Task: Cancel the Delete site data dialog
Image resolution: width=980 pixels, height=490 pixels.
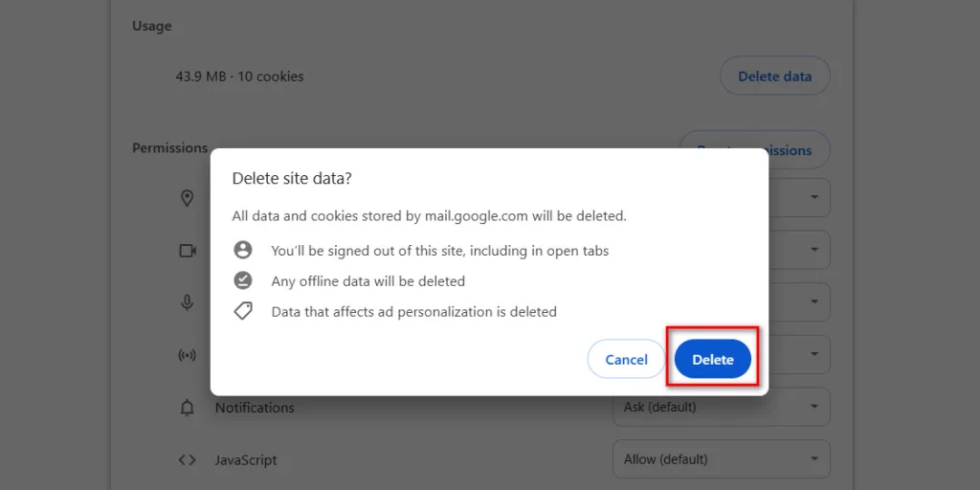Action: click(x=626, y=360)
